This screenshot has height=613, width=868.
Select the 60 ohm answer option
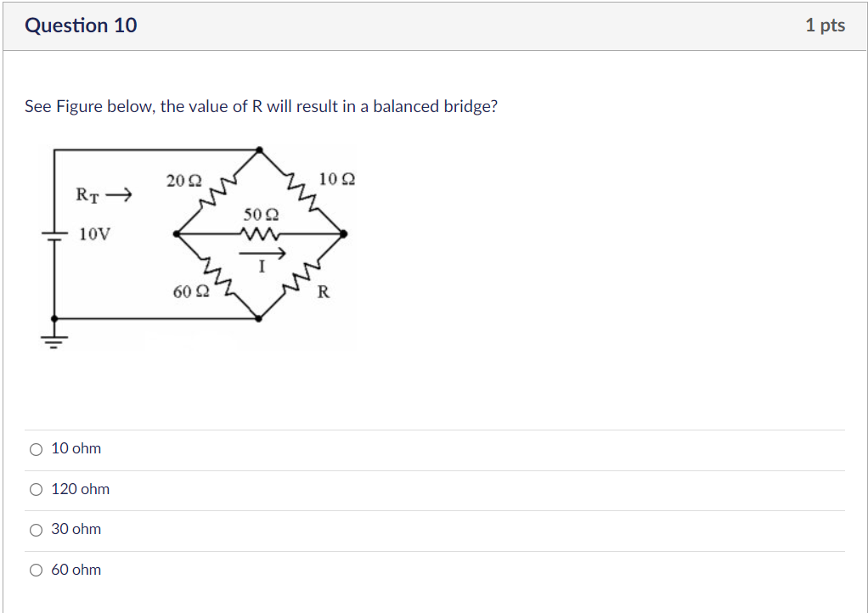(37, 570)
